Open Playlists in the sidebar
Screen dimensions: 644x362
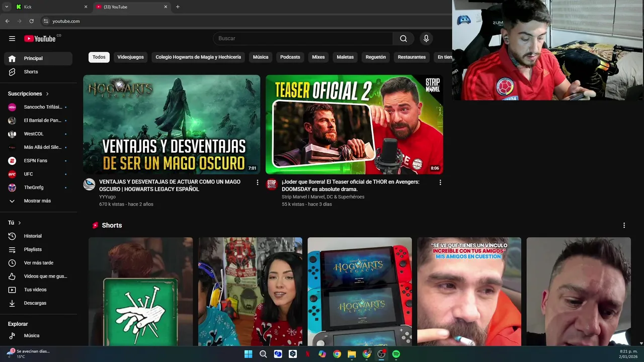38,249
